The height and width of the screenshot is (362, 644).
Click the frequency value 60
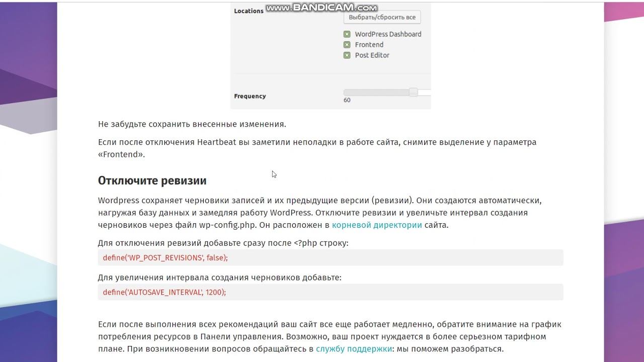(x=347, y=100)
